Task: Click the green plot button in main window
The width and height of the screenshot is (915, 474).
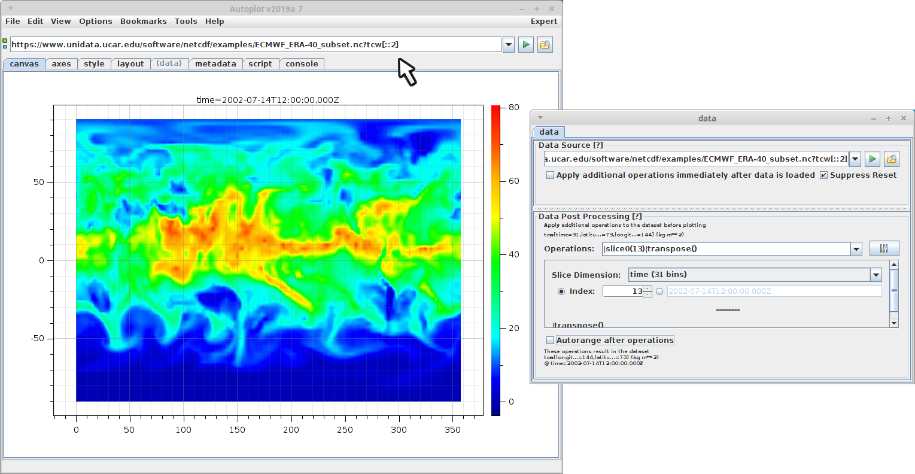Action: (526, 44)
